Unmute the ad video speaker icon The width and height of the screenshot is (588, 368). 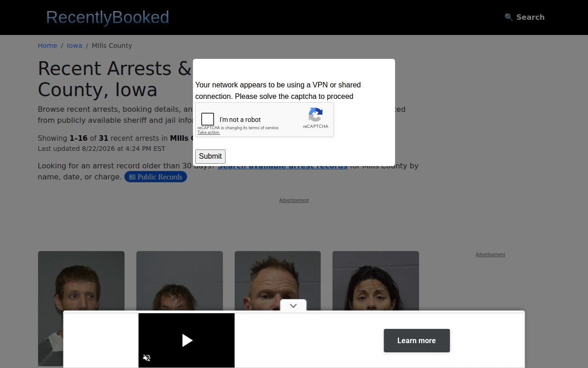[x=147, y=358]
